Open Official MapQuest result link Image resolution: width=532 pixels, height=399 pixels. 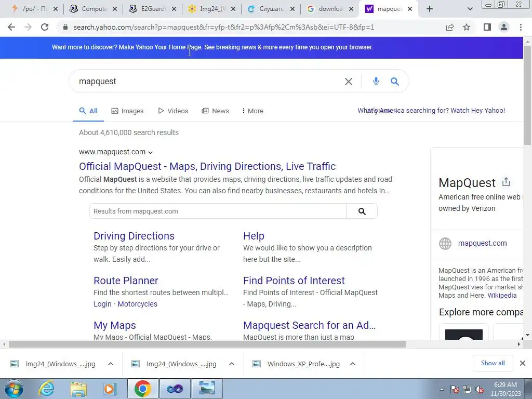click(x=207, y=166)
